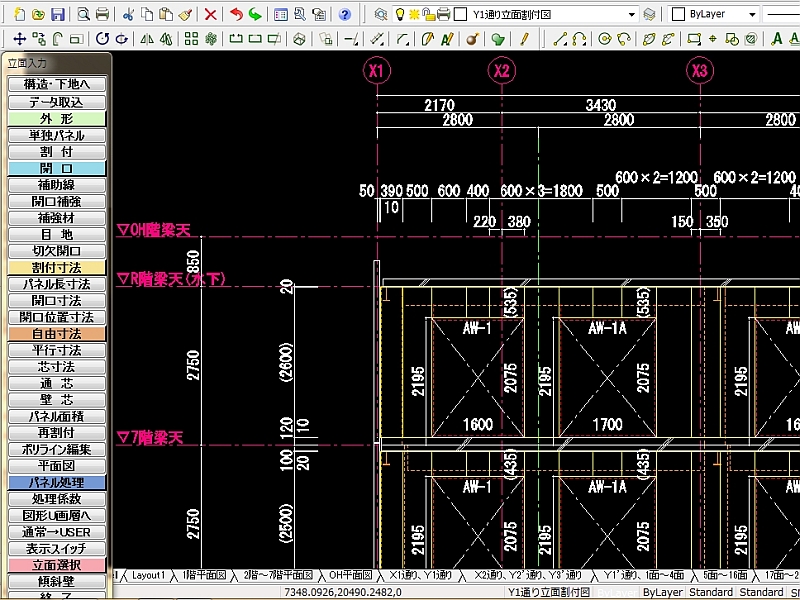
Task: Click the ByLayer color swatch box
Action: point(678,14)
